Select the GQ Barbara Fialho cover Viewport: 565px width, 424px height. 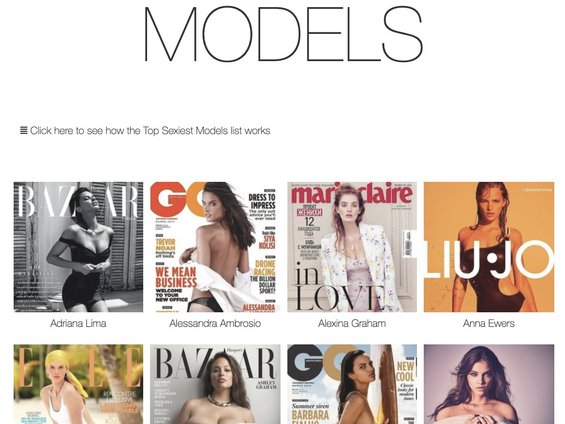[352, 384]
